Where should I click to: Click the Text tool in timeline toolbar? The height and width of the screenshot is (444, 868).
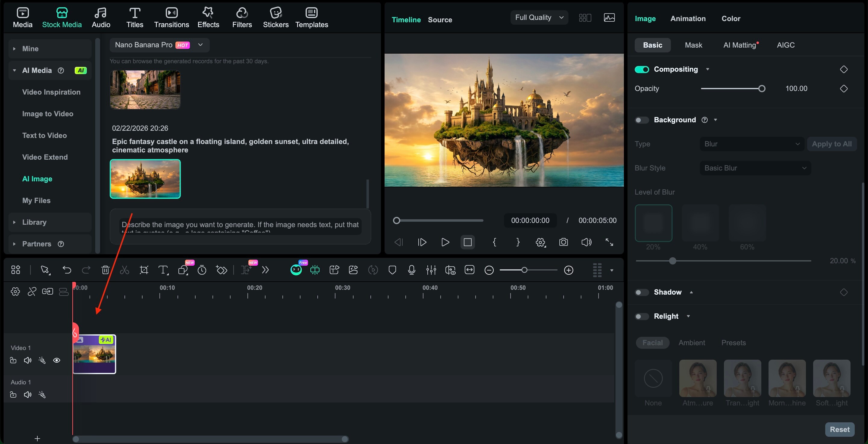click(x=163, y=270)
